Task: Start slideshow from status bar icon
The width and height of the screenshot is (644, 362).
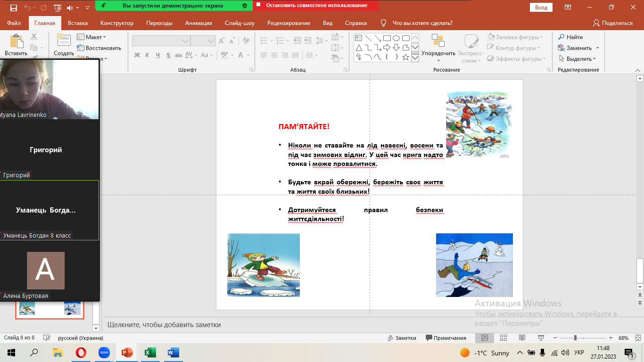Action: click(541, 338)
